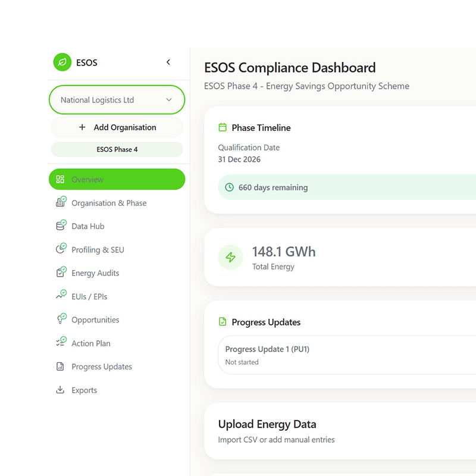476x476 pixels.
Task: Select the Data Hub sidebar icon
Action: pyautogui.click(x=61, y=226)
